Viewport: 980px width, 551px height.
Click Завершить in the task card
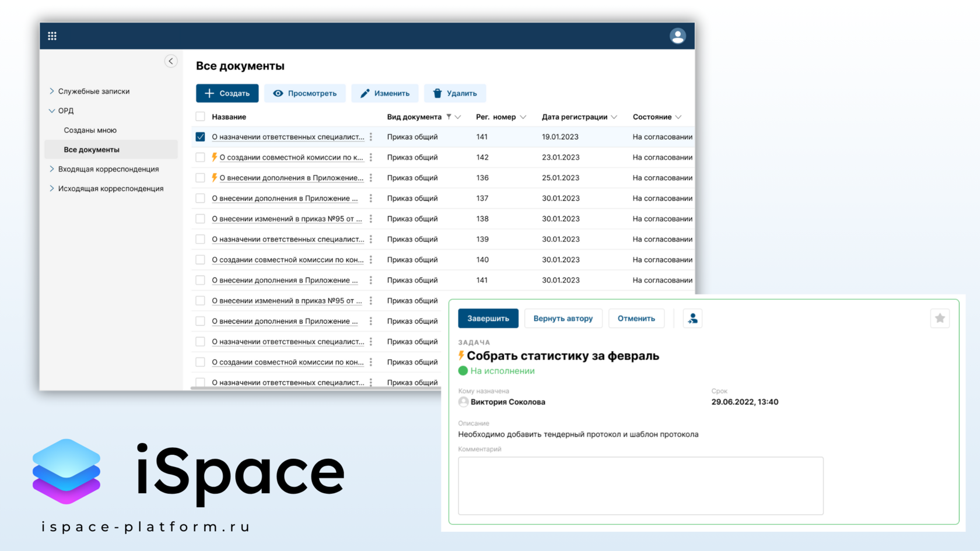(488, 318)
